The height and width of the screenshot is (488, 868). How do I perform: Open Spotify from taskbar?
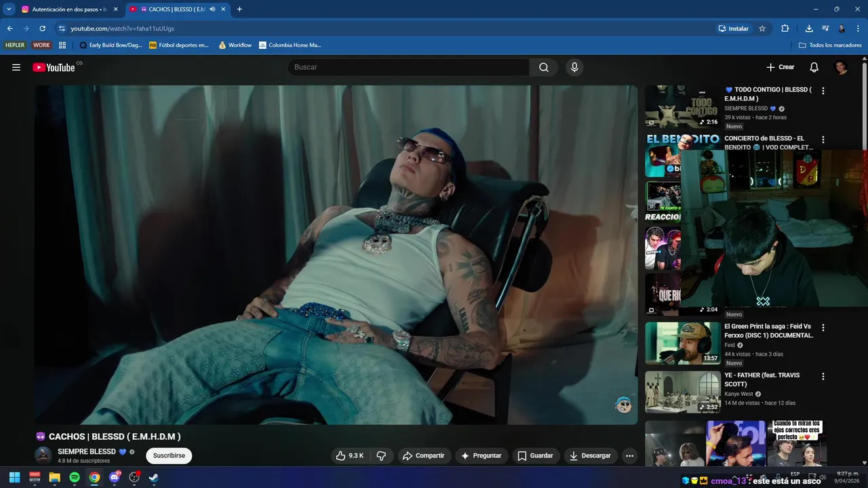pyautogui.click(x=75, y=477)
